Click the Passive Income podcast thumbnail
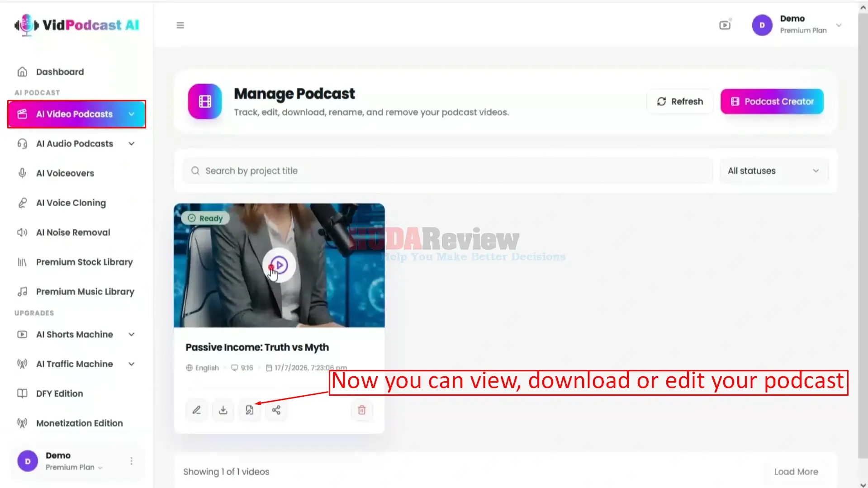 point(279,265)
